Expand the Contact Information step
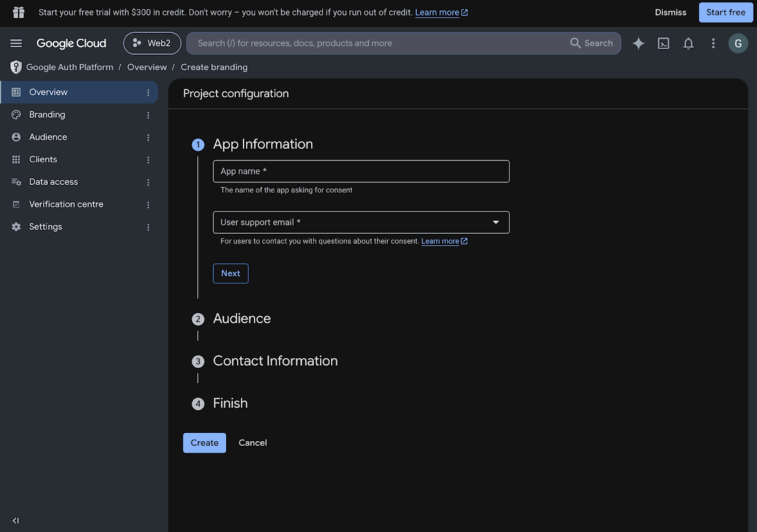Image resolution: width=757 pixels, height=532 pixels. tap(275, 361)
